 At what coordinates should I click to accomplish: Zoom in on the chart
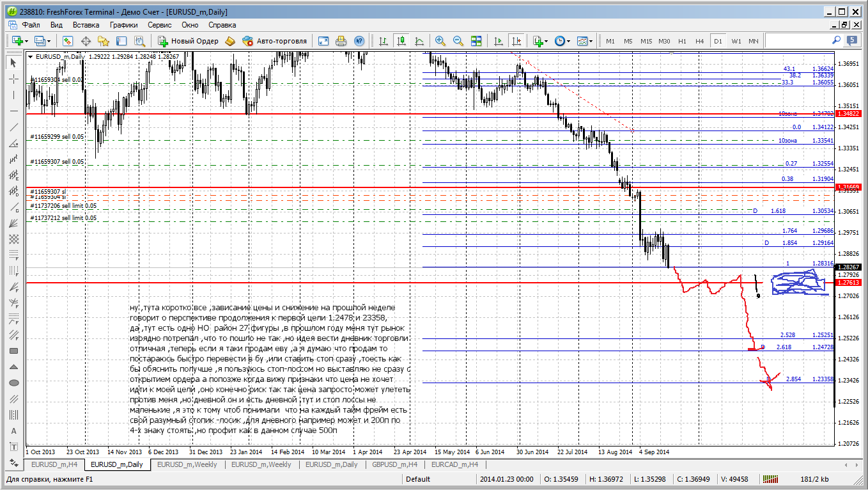click(440, 41)
